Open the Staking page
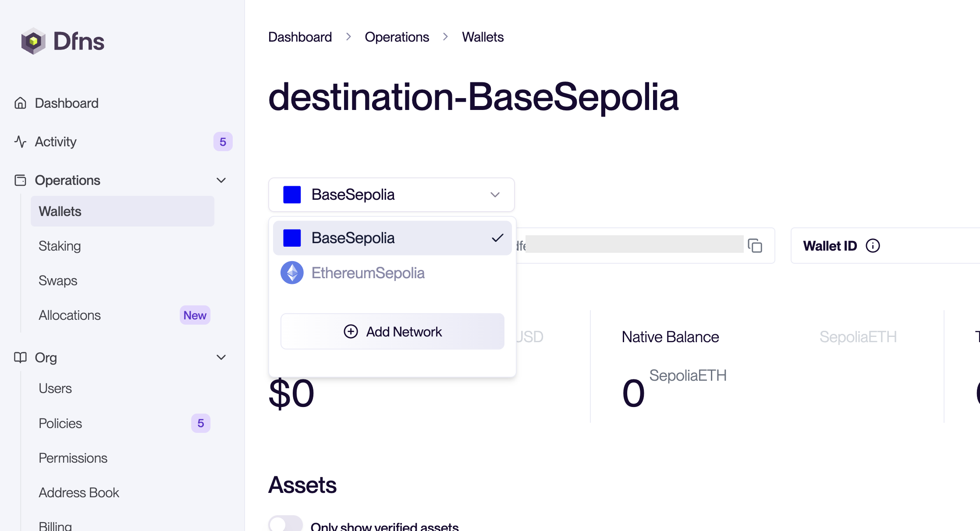Screen dimensions: 980x531 60,246
